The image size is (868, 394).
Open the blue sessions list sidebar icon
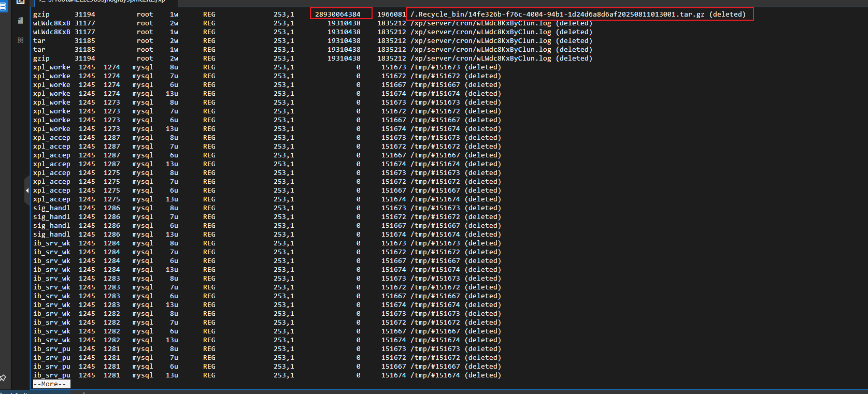4,6
